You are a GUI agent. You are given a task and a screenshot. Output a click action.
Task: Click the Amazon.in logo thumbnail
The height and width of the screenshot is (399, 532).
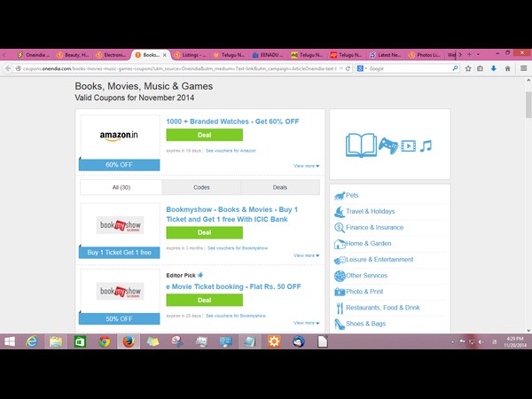pyautogui.click(x=120, y=137)
